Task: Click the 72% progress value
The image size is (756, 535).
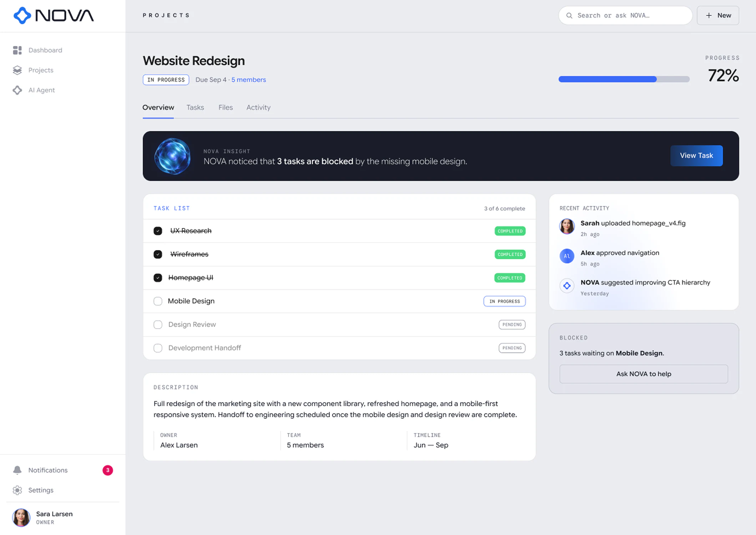Action: [723, 76]
